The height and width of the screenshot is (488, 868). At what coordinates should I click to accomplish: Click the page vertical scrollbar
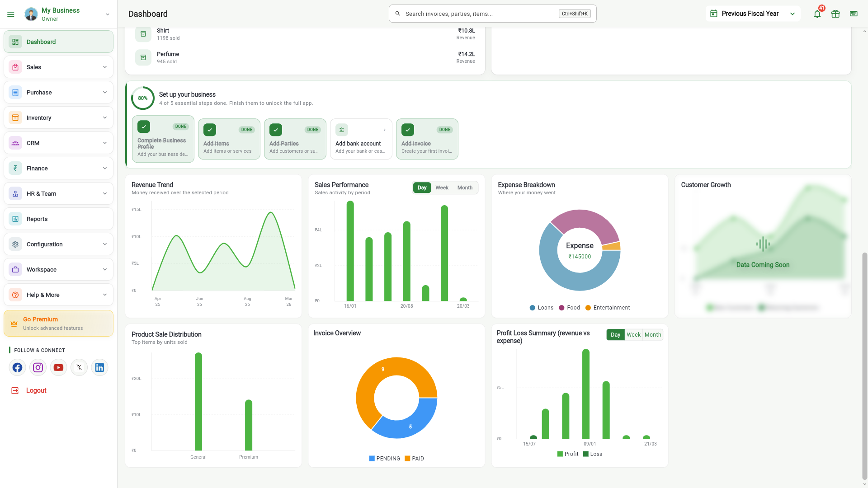[x=864, y=366]
